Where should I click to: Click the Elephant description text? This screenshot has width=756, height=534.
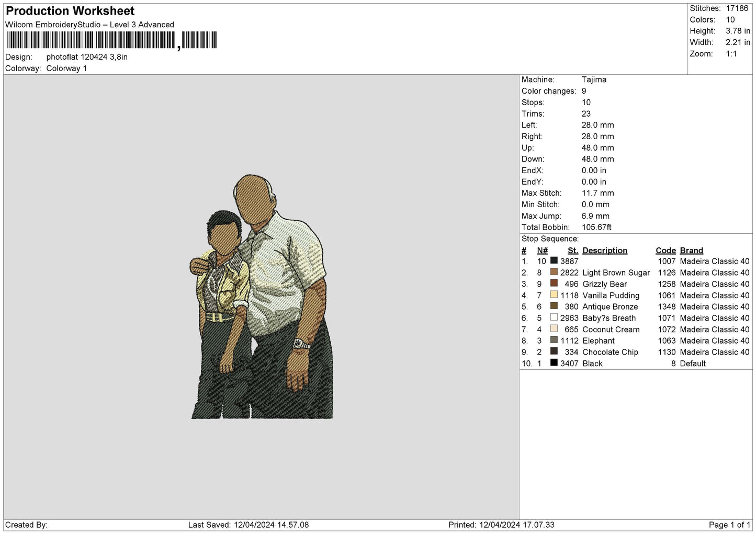click(599, 340)
